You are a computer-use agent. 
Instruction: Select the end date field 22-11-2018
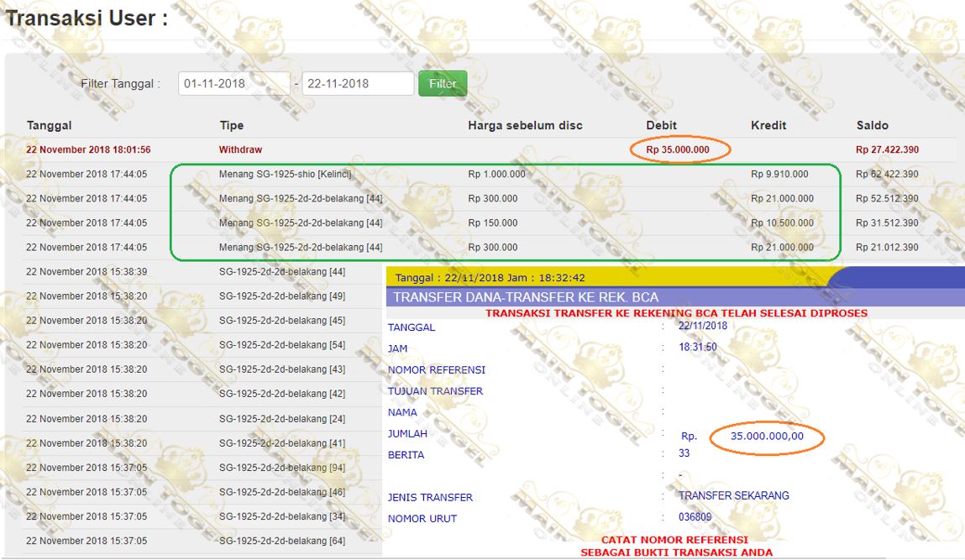coord(358,84)
